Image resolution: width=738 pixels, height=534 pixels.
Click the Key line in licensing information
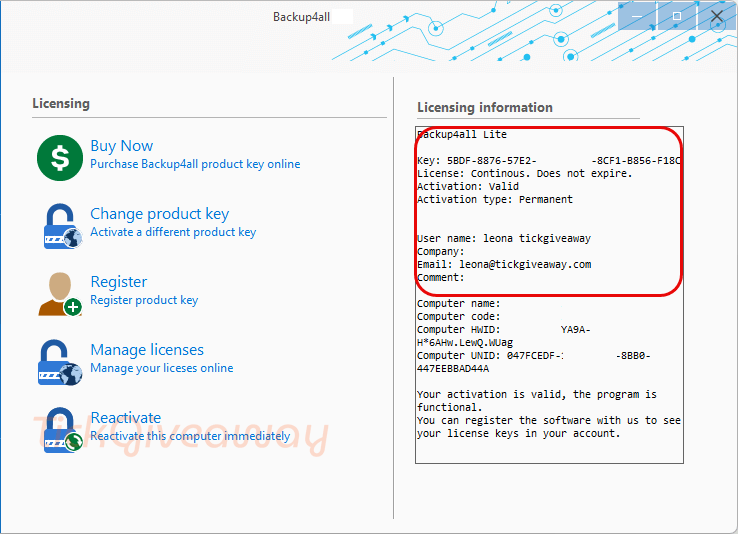[x=549, y=161]
